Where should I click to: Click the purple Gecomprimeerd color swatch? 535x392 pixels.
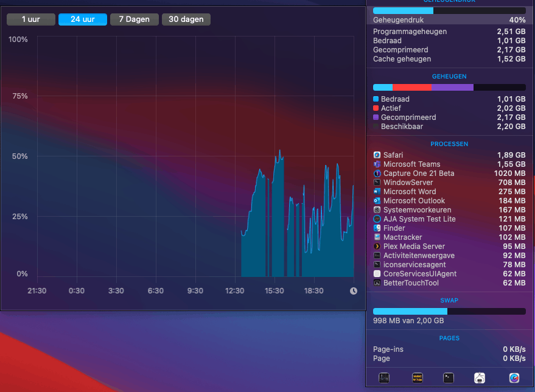[376, 117]
